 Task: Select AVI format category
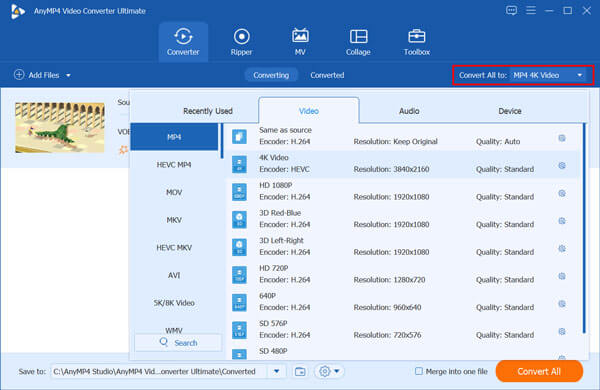[x=174, y=275]
